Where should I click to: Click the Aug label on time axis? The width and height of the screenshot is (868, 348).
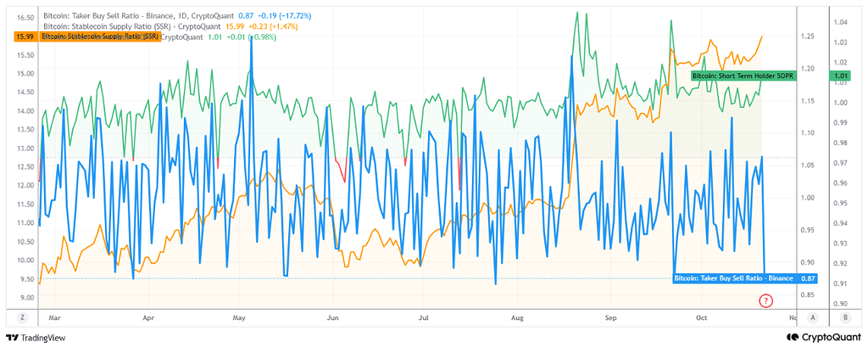517,318
